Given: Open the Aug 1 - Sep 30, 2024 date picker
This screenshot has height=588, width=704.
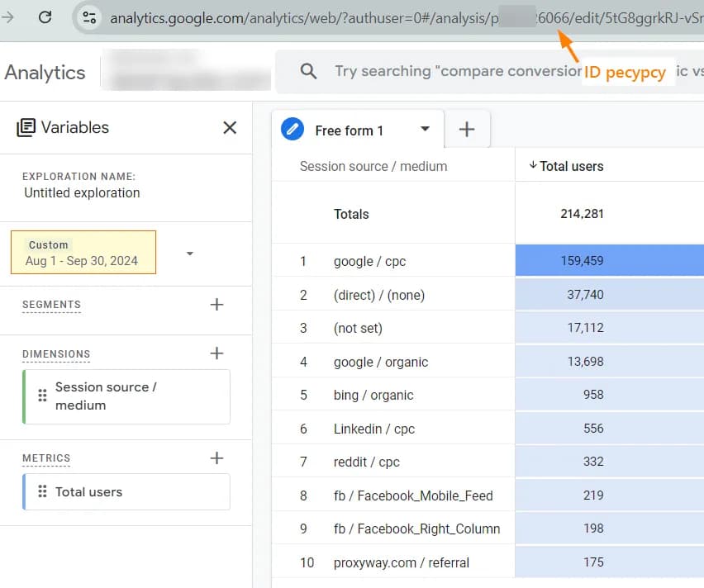Looking at the screenshot, I should click(x=83, y=252).
